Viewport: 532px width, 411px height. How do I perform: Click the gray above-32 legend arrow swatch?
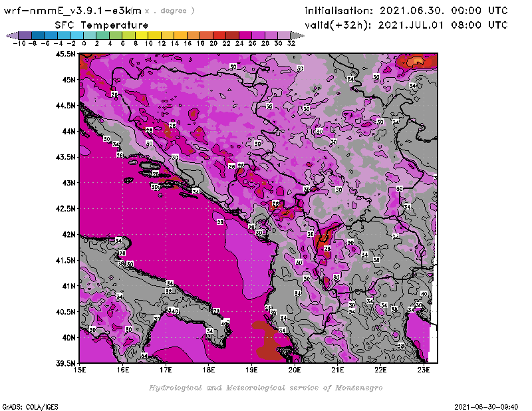point(297,36)
